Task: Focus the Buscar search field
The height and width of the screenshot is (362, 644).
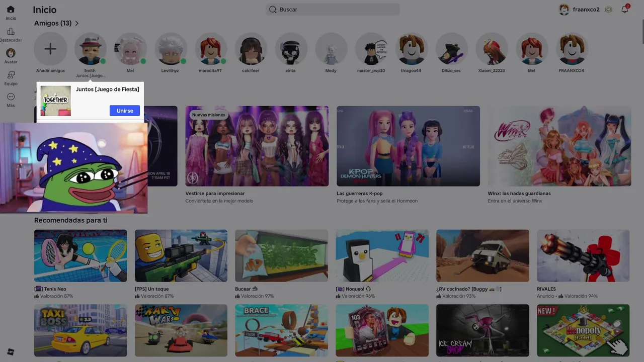Action: point(333,10)
